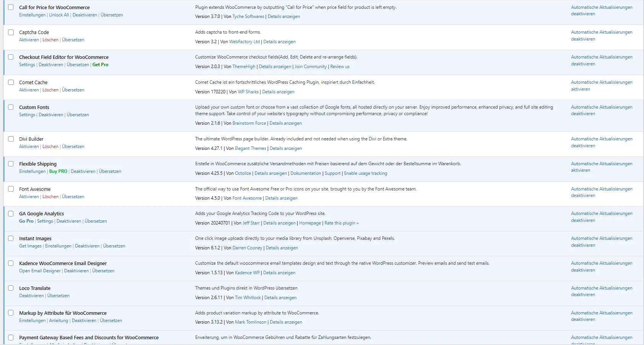This screenshot has width=644, height=345.
Task: Open Settings for GA Google Analytics
Action: [x=45, y=221]
